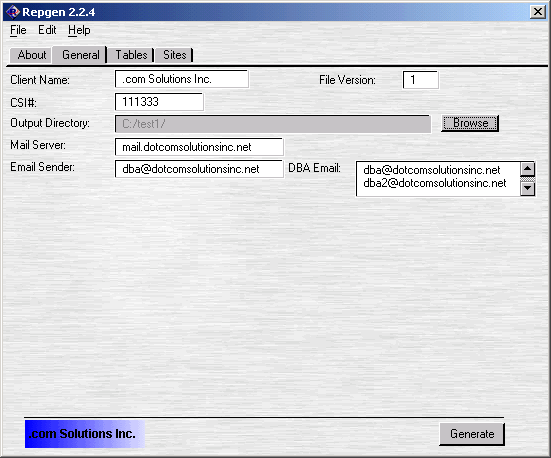Click the Browse button
551x458 pixels.
coord(470,123)
